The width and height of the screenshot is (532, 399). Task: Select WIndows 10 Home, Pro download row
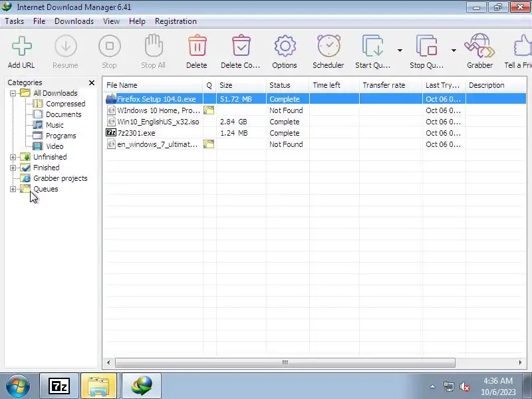315,110
